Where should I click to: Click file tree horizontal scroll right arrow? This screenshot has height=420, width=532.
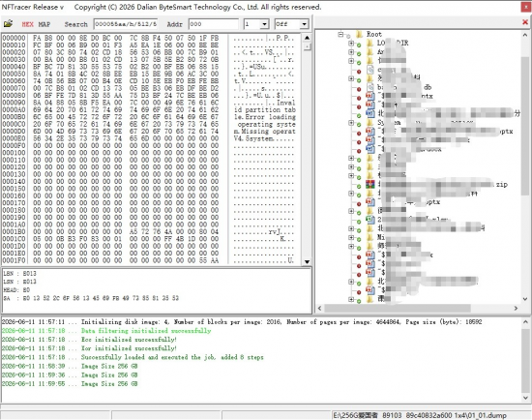pos(516,308)
